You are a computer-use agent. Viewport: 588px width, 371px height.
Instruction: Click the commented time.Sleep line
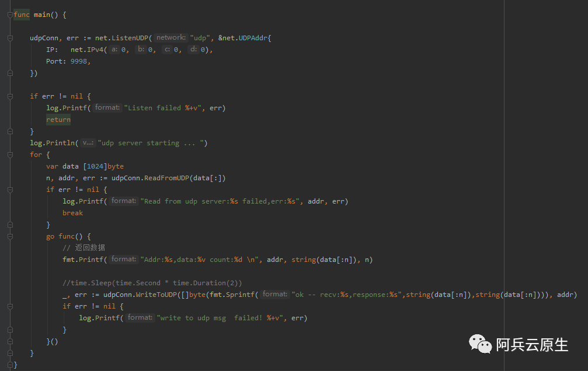click(x=152, y=283)
